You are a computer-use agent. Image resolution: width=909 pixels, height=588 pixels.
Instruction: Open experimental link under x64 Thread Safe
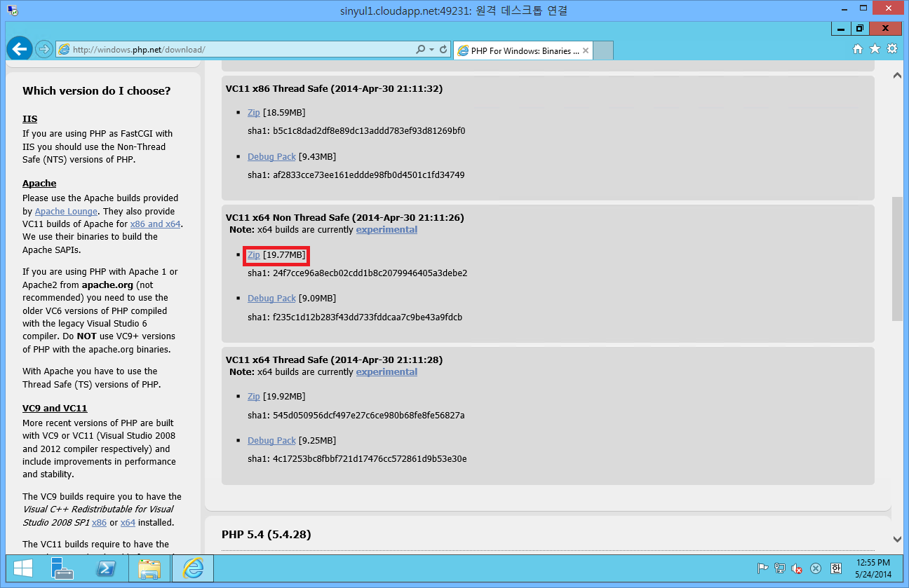pos(386,372)
